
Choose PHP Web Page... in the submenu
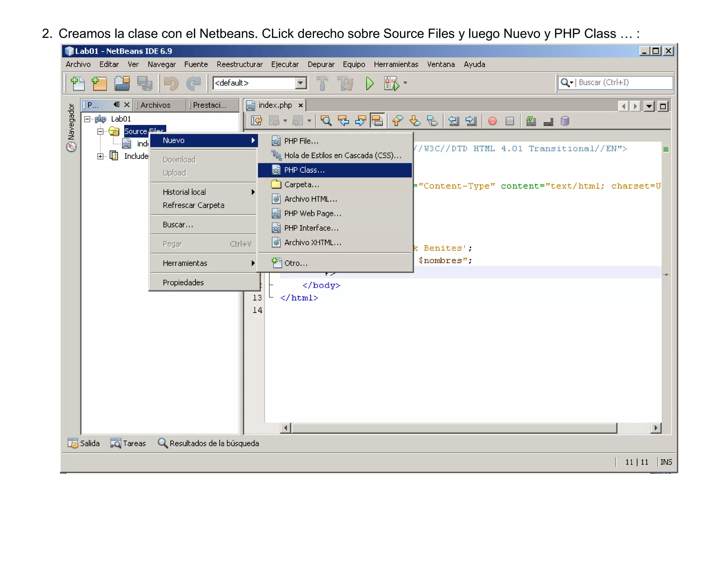click(x=335, y=214)
